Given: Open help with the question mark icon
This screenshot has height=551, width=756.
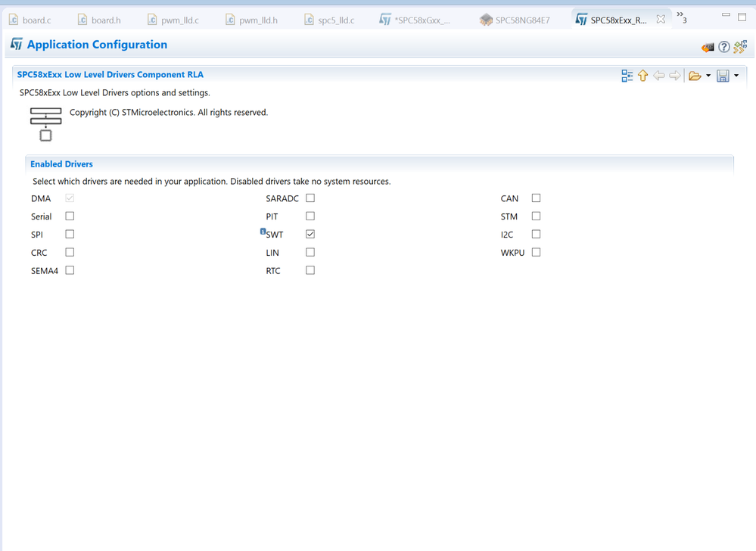Looking at the screenshot, I should pos(723,47).
